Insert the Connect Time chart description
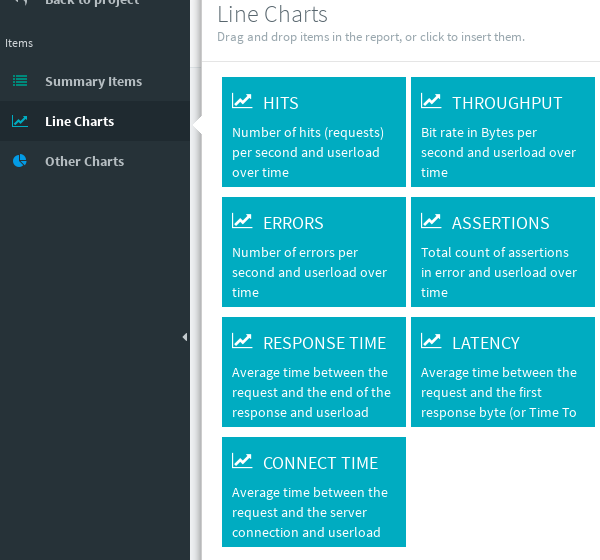600x560 pixels. tap(308, 512)
